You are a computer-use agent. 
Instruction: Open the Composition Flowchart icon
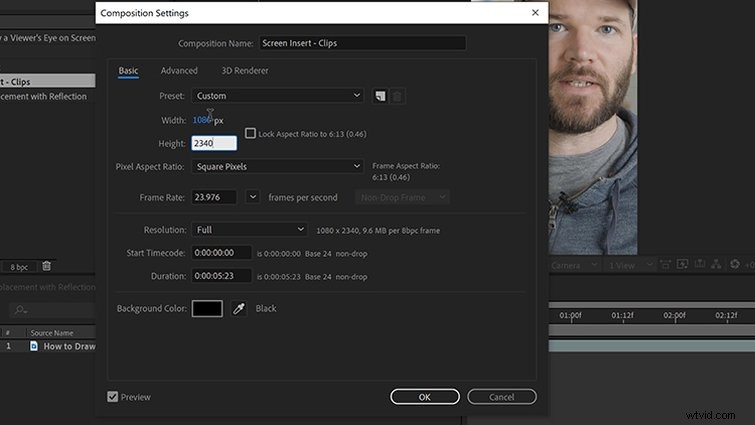click(x=716, y=264)
